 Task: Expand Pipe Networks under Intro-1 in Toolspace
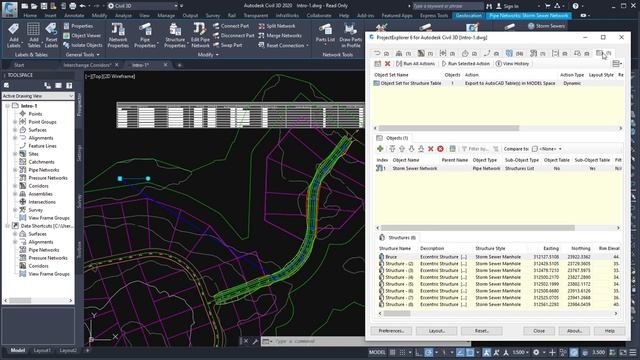coord(15,170)
